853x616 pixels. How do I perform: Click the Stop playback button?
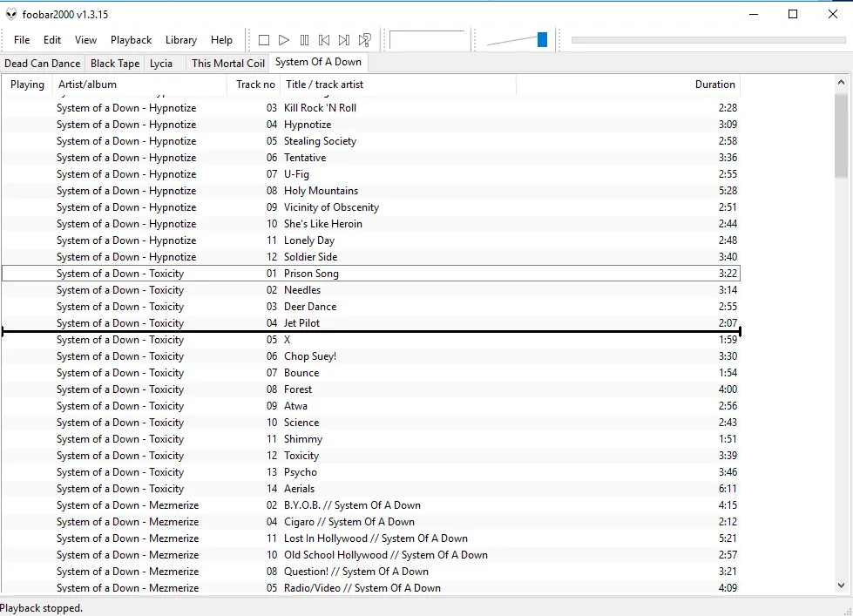coord(264,40)
